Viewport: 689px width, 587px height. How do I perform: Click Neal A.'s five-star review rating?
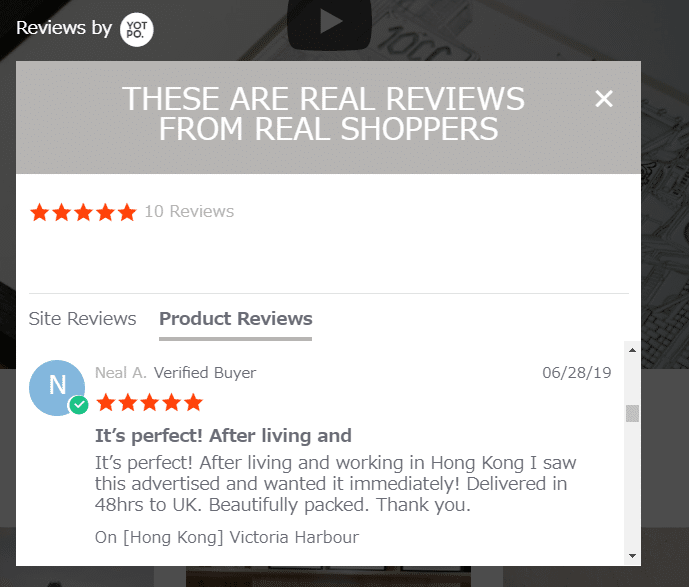pos(149,402)
